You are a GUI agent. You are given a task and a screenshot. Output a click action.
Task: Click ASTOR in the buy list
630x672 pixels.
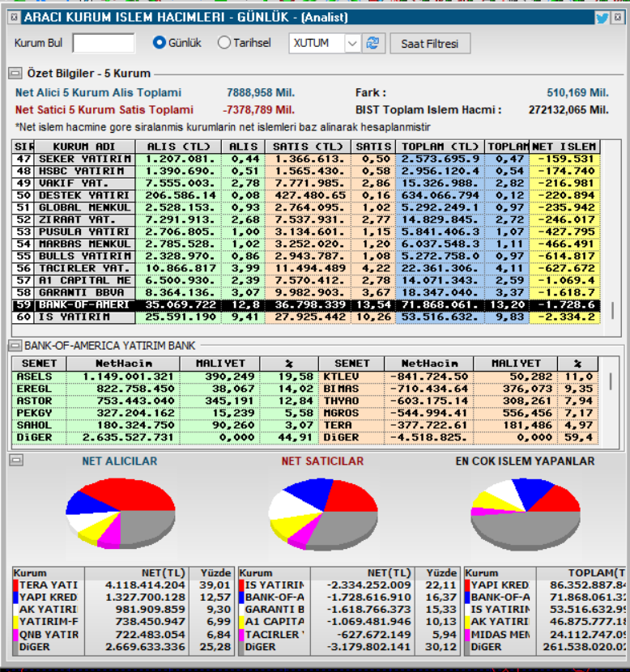click(x=34, y=401)
